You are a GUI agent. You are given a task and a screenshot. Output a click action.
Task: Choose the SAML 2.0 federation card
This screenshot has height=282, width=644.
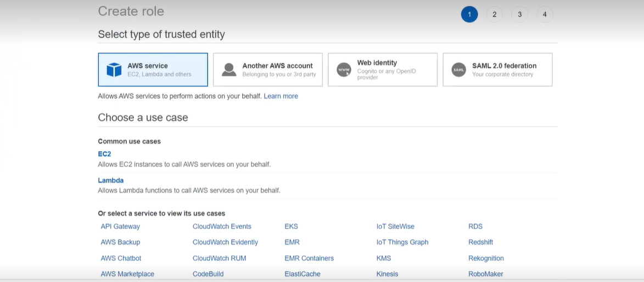click(x=497, y=69)
